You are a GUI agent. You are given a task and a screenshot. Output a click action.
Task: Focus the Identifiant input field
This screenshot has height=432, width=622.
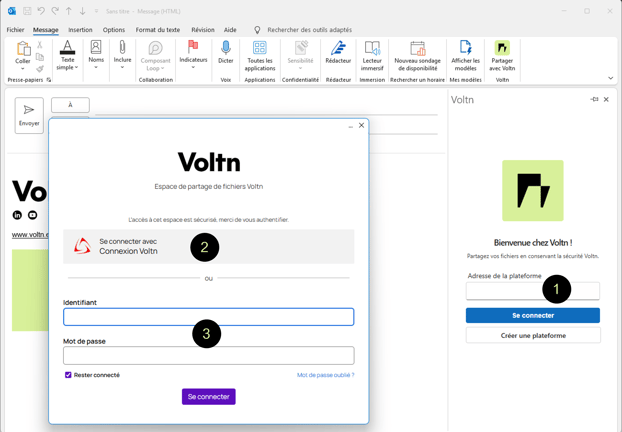209,317
